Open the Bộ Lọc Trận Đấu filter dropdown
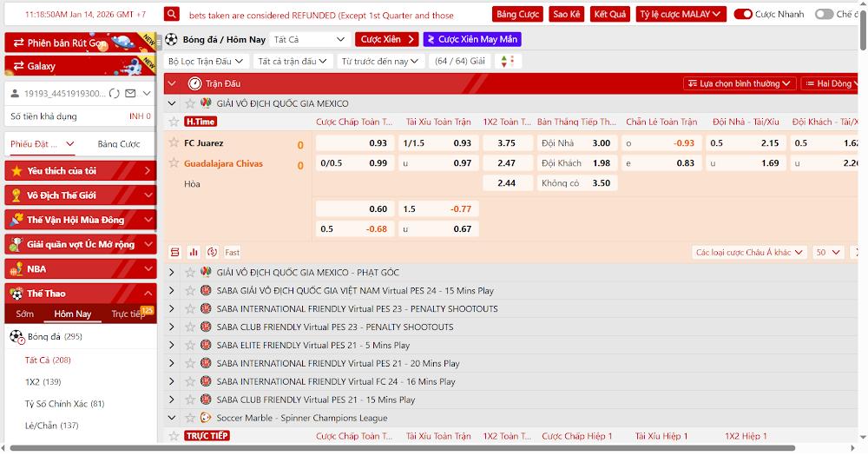Screen dimensions: 868x456 [205, 62]
